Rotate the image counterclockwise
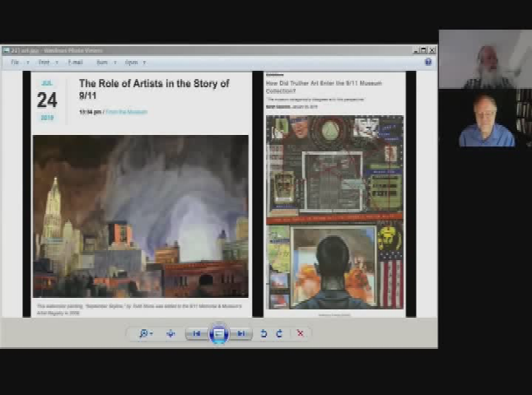This screenshot has width=532, height=395. tap(264, 333)
